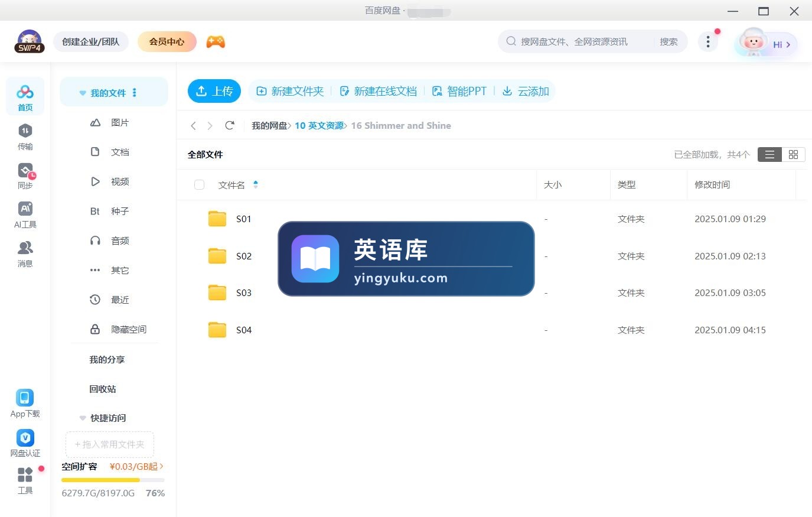Open the three-dot more menu in header

click(x=707, y=41)
